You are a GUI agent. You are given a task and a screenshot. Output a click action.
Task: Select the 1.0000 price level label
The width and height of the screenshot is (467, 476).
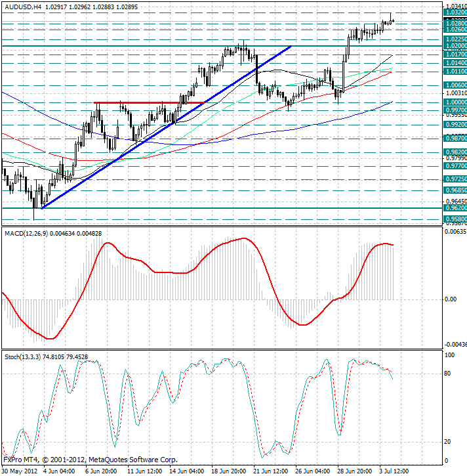pyautogui.click(x=455, y=102)
